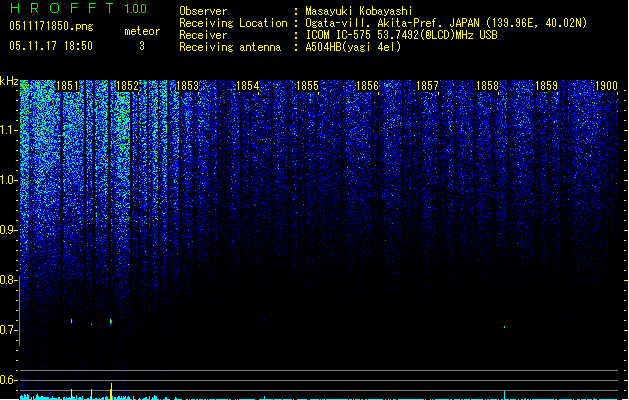The height and width of the screenshot is (400, 629).
Task: Click the 1854 time marker
Action: 248,85
